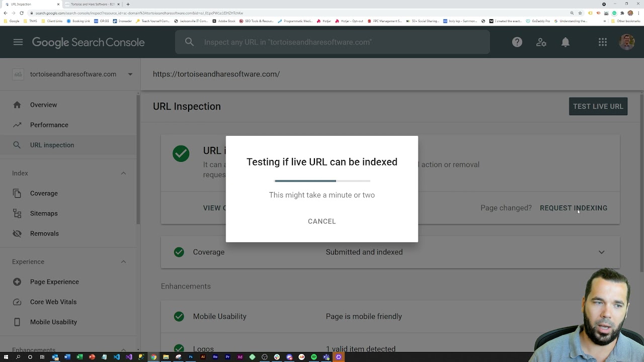The height and width of the screenshot is (362, 644).
Task: Click the Performance trend icon
Action: [x=17, y=125]
